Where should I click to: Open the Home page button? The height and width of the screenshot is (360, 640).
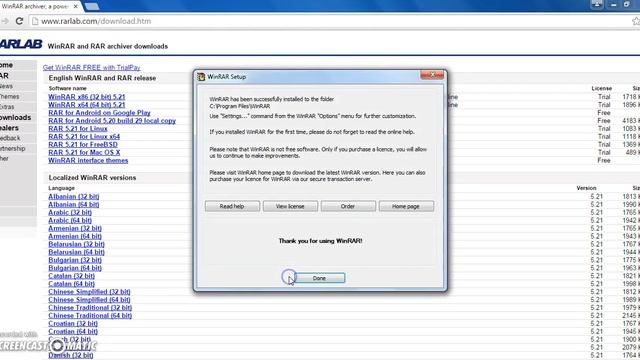pyautogui.click(x=406, y=206)
